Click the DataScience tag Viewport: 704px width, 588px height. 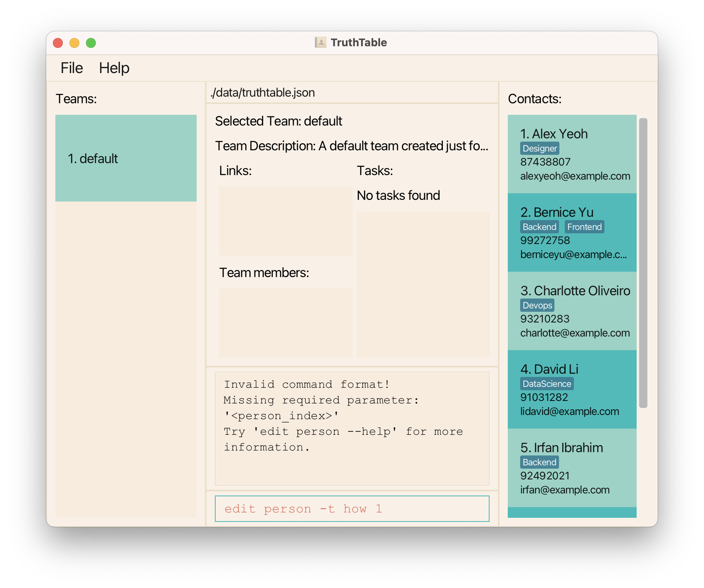(547, 384)
